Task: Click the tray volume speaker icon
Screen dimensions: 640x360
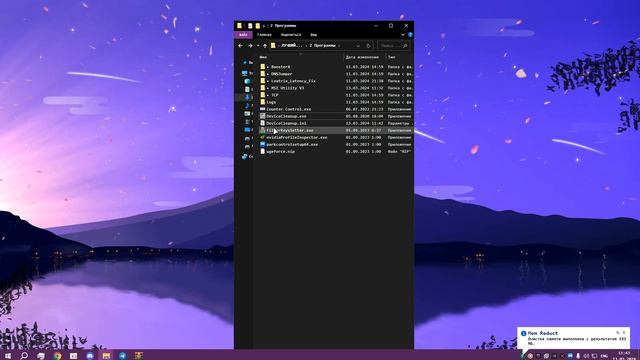Action: click(x=587, y=356)
